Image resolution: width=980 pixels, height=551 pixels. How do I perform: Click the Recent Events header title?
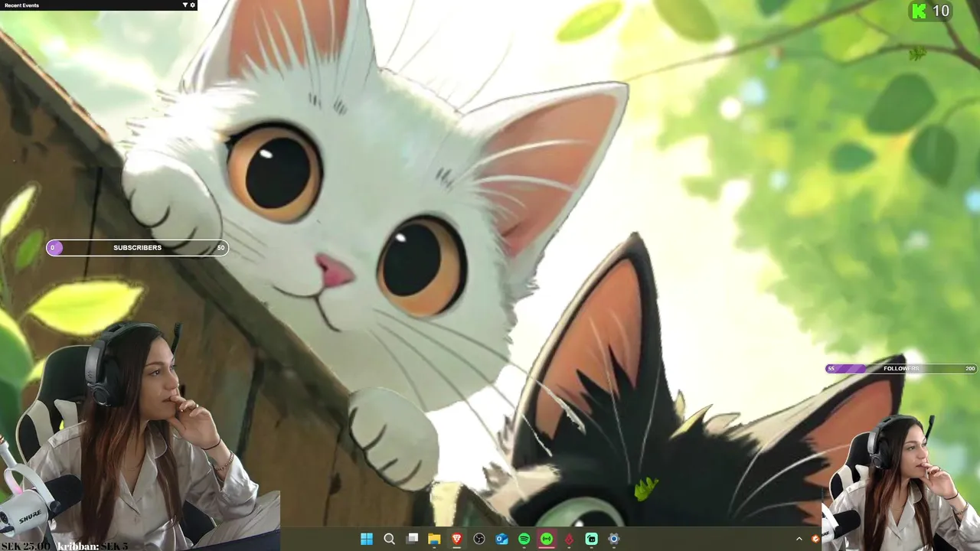coord(21,5)
